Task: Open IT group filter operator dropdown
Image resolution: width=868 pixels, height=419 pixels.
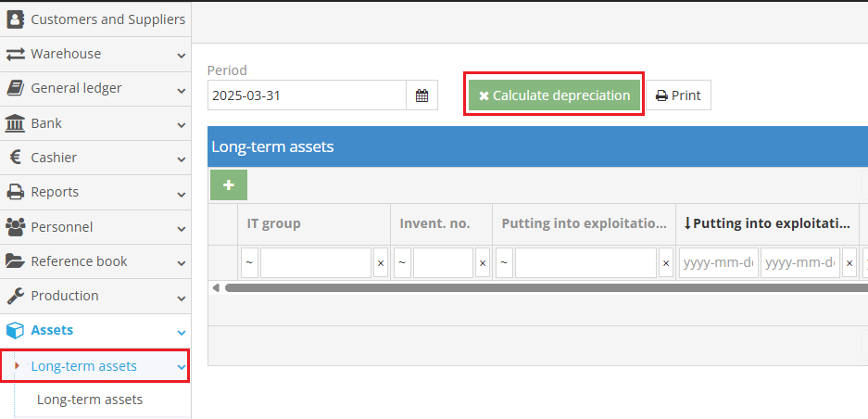Action: (x=249, y=263)
